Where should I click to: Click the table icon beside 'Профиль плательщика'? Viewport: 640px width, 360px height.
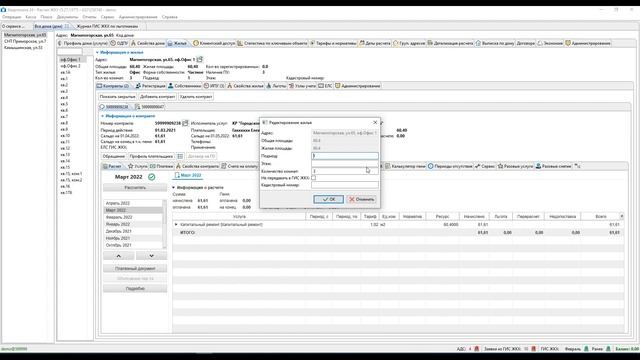pyautogui.click(x=180, y=156)
